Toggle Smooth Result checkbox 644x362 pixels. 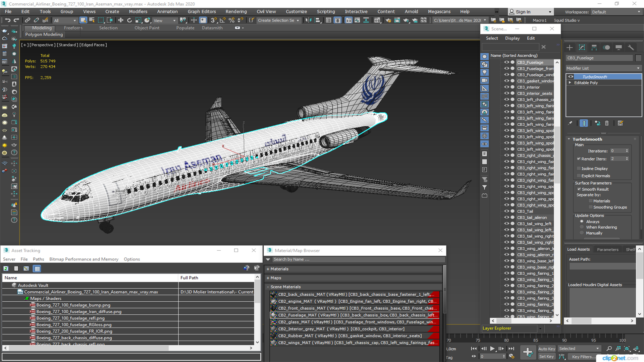(579, 189)
